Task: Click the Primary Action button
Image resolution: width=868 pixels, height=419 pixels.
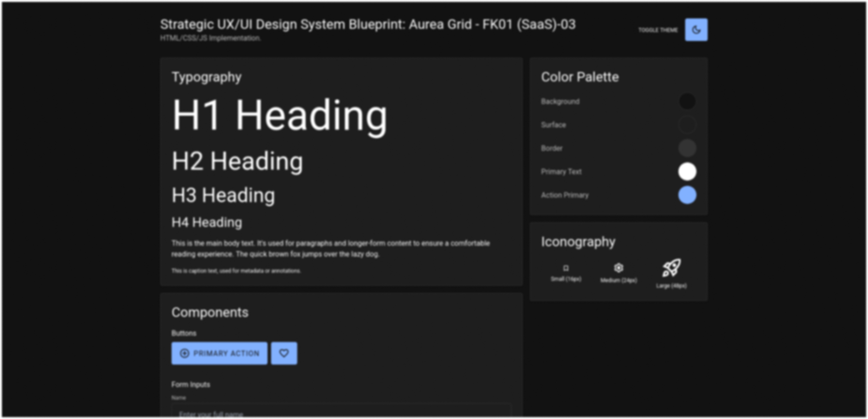Action: [x=219, y=354]
